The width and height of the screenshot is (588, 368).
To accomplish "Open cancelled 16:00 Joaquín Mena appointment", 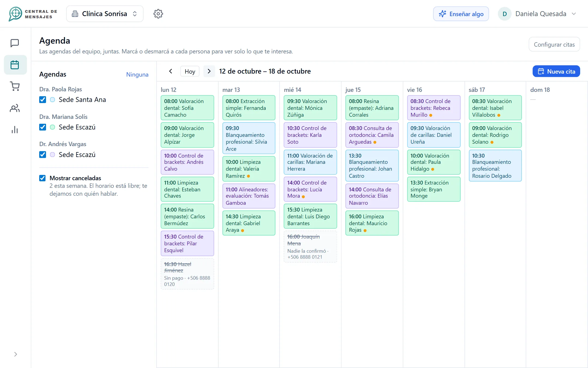I will click(x=310, y=247).
